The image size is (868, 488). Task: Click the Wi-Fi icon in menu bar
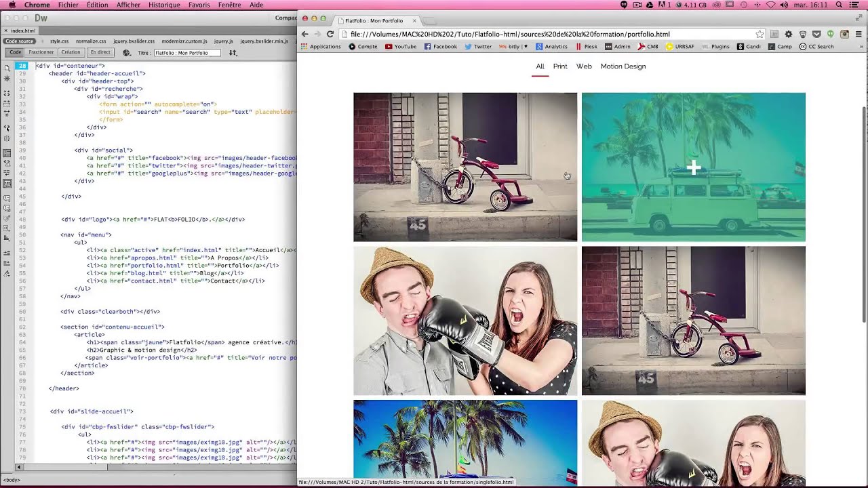pyautogui.click(x=771, y=5)
